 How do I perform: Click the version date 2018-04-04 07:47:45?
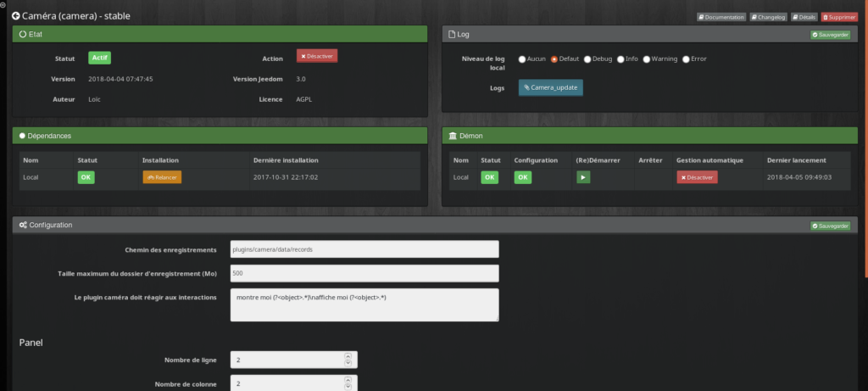point(120,79)
